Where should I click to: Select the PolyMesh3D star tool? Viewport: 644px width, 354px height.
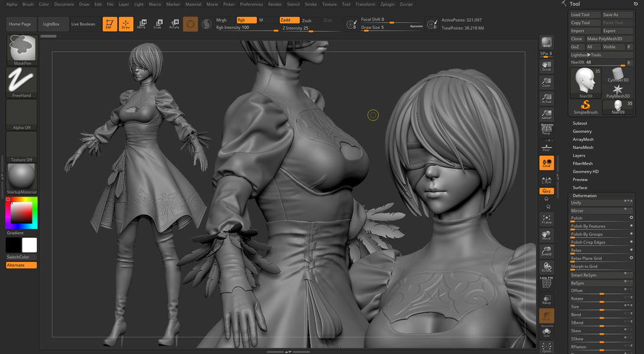pos(617,91)
